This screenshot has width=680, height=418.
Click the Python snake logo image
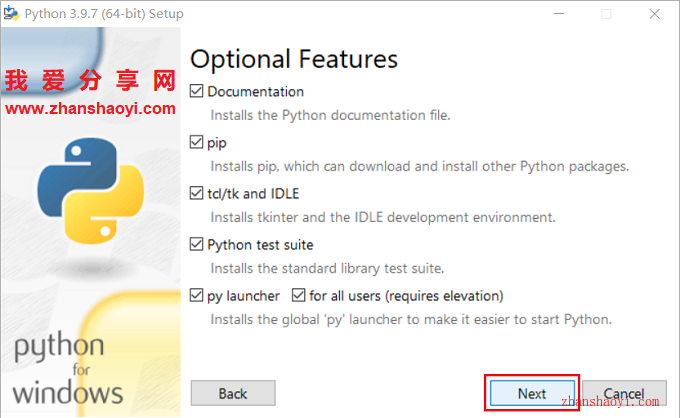click(x=91, y=190)
